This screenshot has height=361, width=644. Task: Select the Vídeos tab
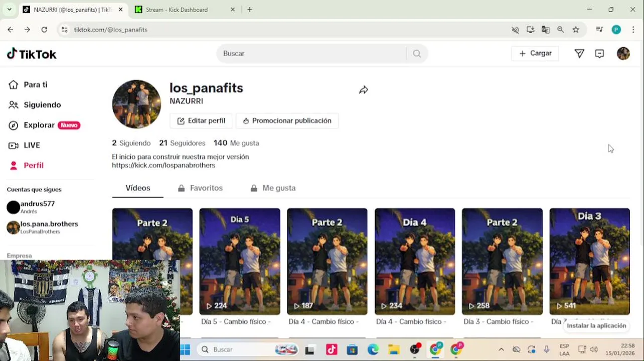138,188
